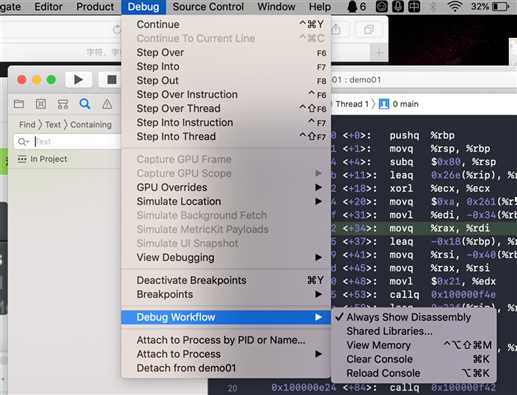Click the plus new tab button in background window
517x395 pixels.
pyautogui.click(x=379, y=52)
